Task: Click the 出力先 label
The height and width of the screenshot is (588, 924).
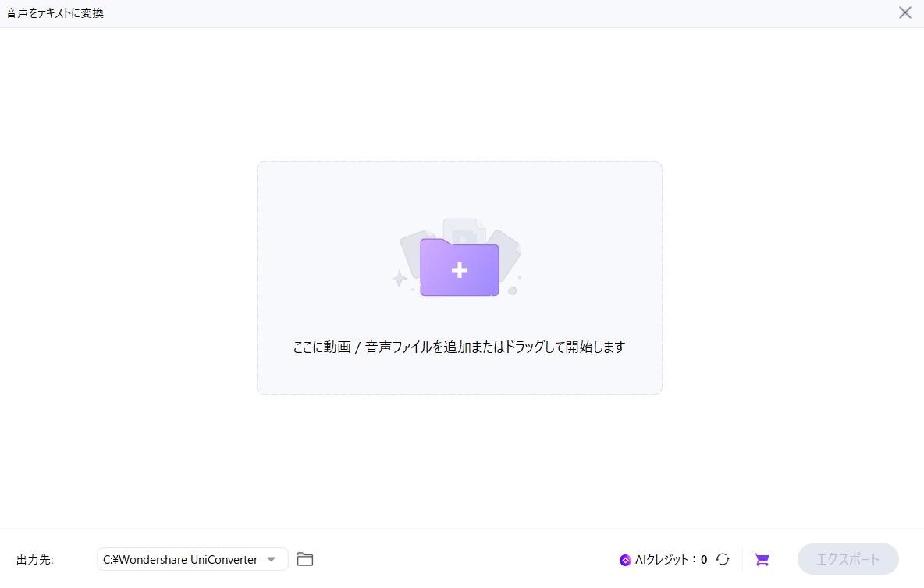Action: [35, 560]
